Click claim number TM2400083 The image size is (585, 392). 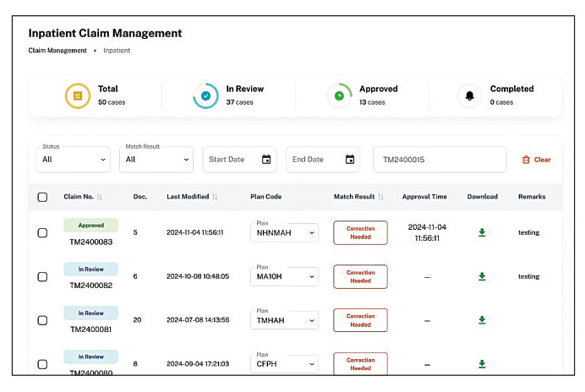pos(91,242)
